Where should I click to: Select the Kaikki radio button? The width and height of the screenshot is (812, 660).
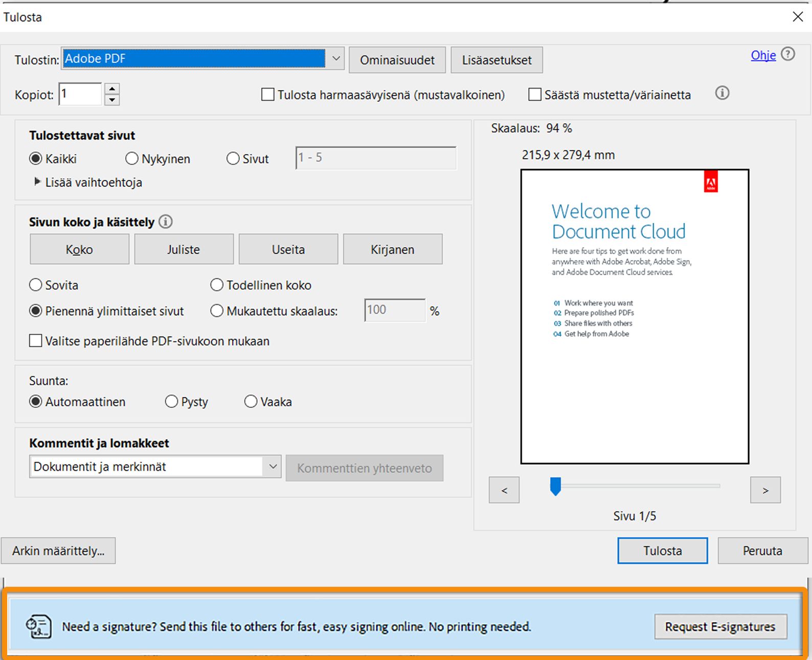click(35, 159)
